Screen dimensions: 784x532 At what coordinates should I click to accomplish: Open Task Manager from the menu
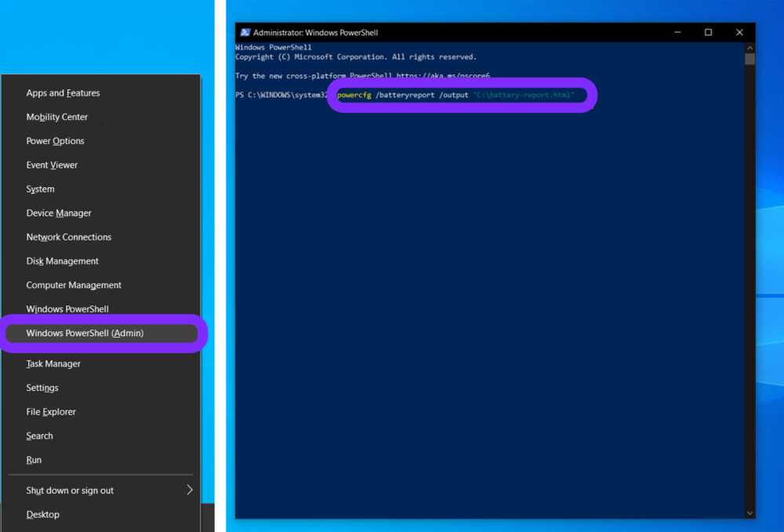(53, 364)
